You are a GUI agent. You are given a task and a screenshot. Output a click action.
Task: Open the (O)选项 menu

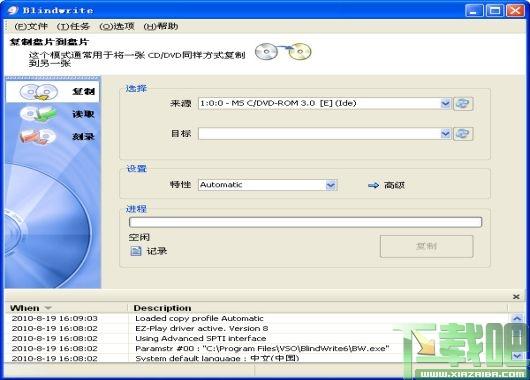pyautogui.click(x=117, y=26)
